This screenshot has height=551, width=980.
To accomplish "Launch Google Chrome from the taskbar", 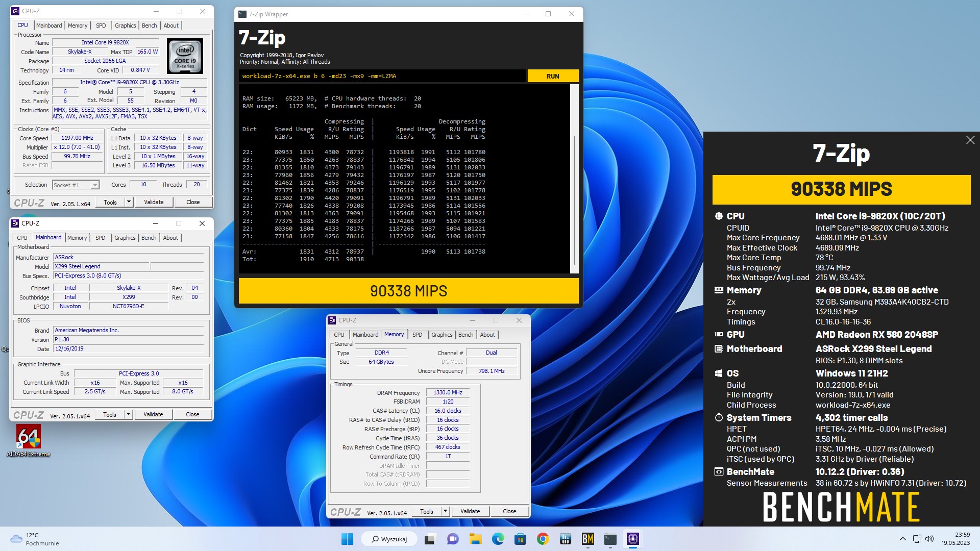I will pos(543,539).
